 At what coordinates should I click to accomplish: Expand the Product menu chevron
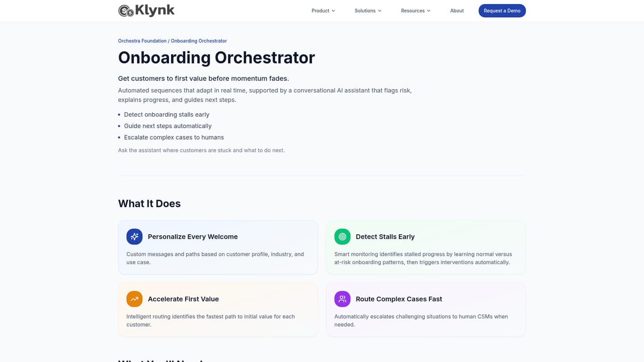tap(333, 11)
